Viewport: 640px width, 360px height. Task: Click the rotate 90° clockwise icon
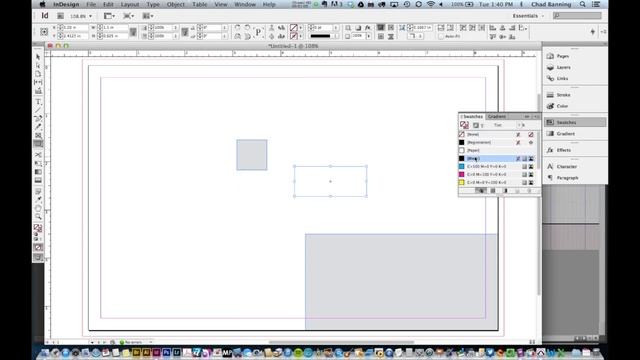pos(238,27)
